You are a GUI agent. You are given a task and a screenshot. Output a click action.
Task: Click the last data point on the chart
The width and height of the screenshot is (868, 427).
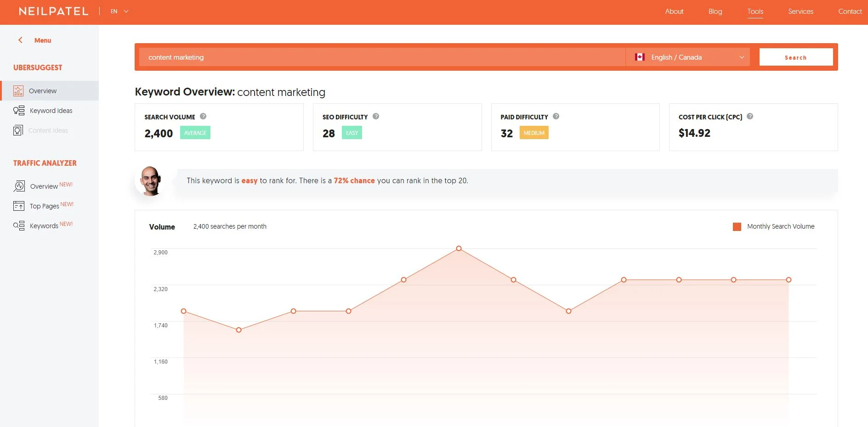[x=789, y=280]
